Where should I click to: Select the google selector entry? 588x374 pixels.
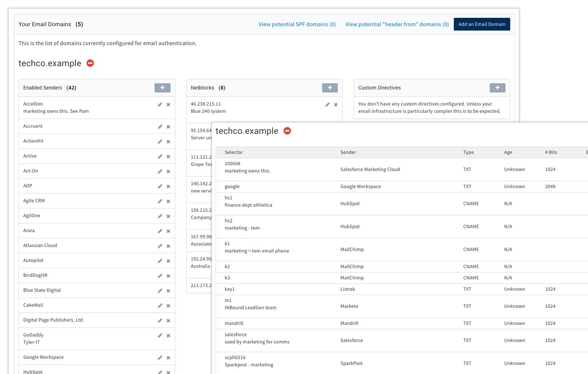(232, 187)
